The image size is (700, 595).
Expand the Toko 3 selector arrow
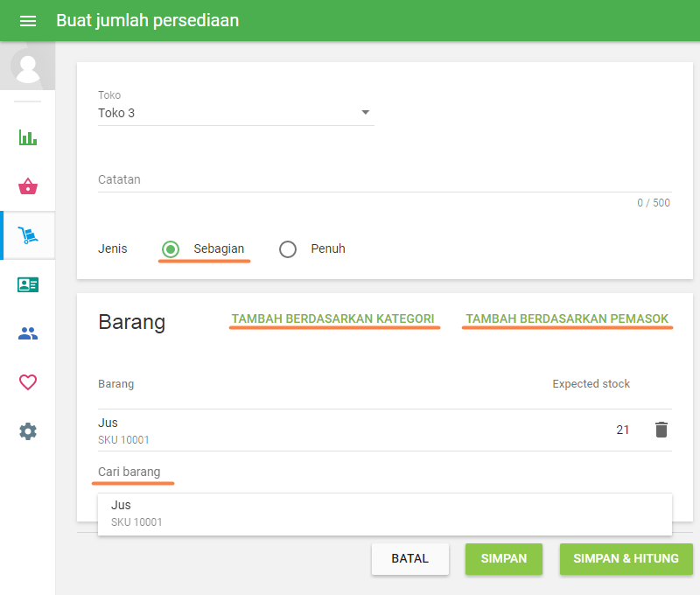tap(366, 112)
